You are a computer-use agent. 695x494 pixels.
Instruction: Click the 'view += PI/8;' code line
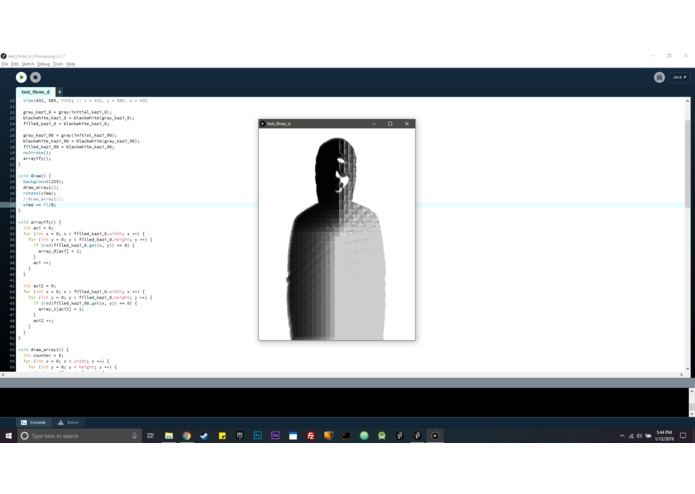click(x=39, y=205)
